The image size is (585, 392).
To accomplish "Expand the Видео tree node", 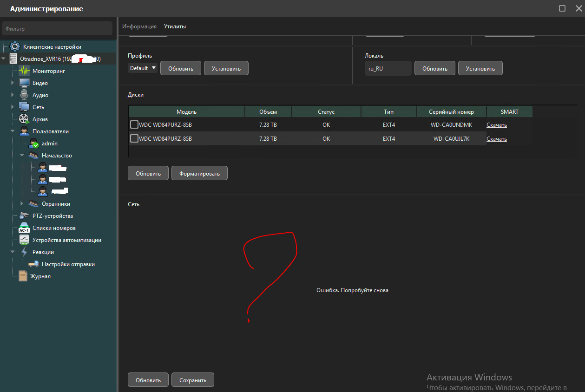I will pos(13,83).
